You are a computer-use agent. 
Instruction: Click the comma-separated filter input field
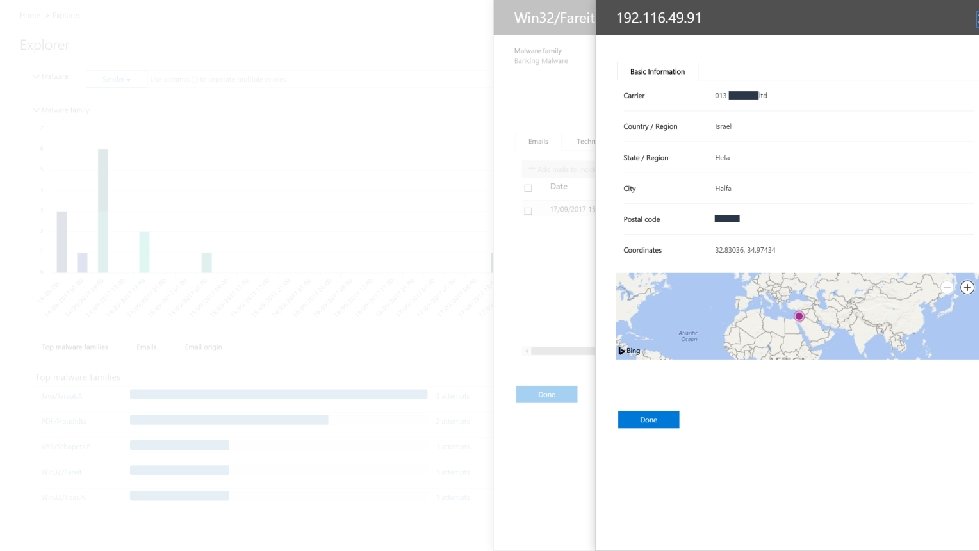tap(318, 79)
